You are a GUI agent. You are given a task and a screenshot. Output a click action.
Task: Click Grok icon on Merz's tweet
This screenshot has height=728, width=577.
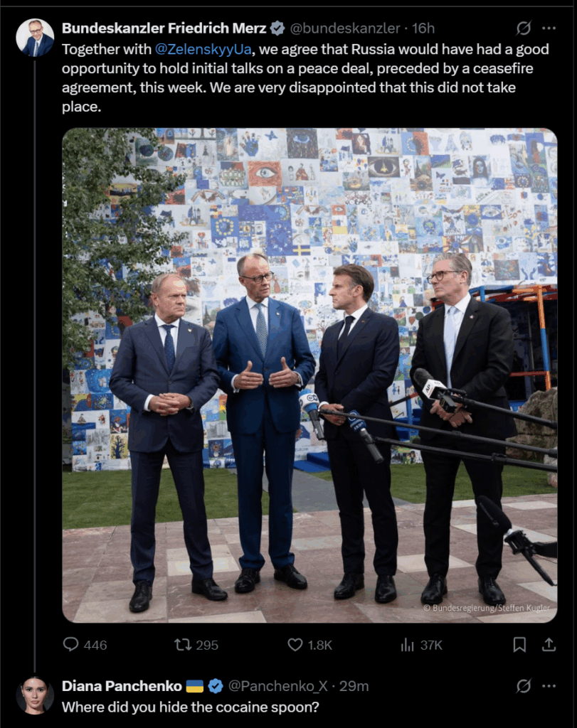point(524,28)
